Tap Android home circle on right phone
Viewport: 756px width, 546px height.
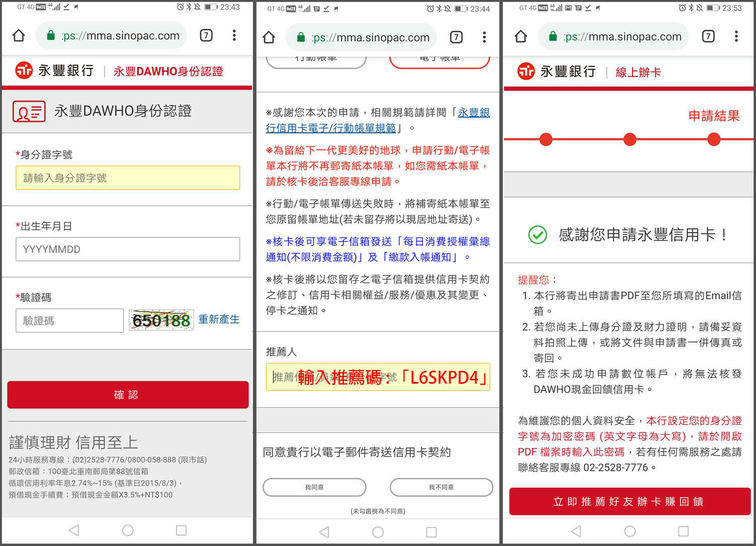pyautogui.click(x=629, y=531)
